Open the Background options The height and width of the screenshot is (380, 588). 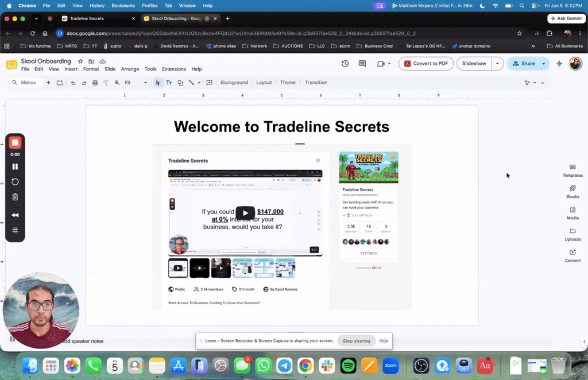(234, 83)
